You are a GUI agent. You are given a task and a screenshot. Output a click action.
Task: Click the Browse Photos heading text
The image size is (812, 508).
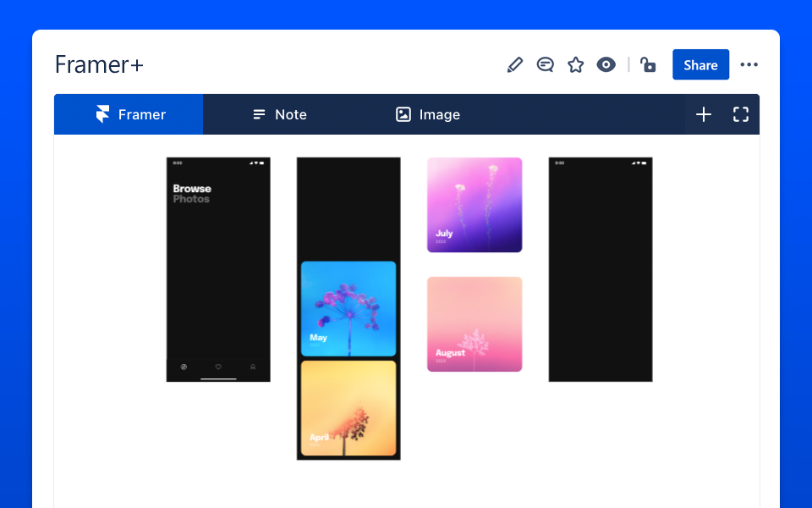pyautogui.click(x=192, y=193)
